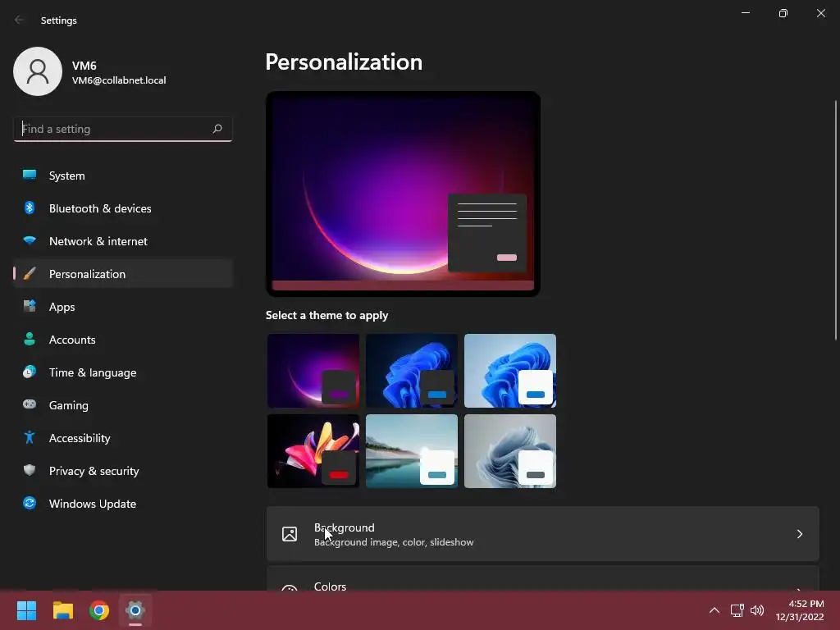Click the System monitor icon in sidebar

point(30,175)
